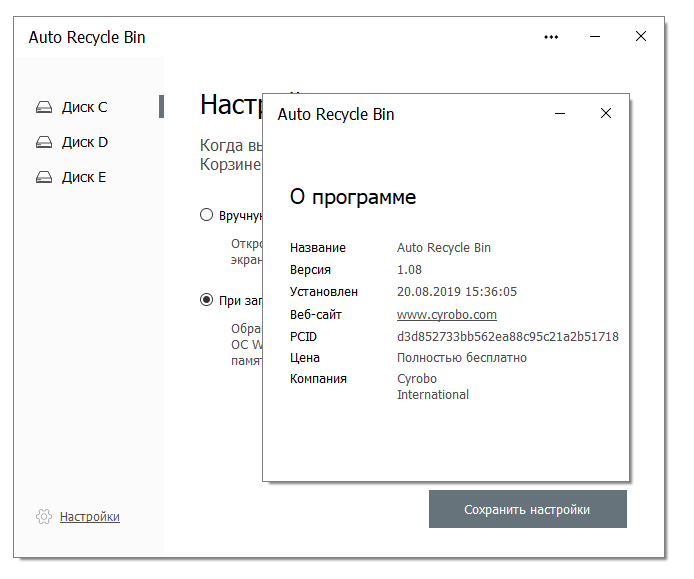Select Диск D in the sidebar
This screenshot has height=579, width=694.
pyautogui.click(x=85, y=142)
